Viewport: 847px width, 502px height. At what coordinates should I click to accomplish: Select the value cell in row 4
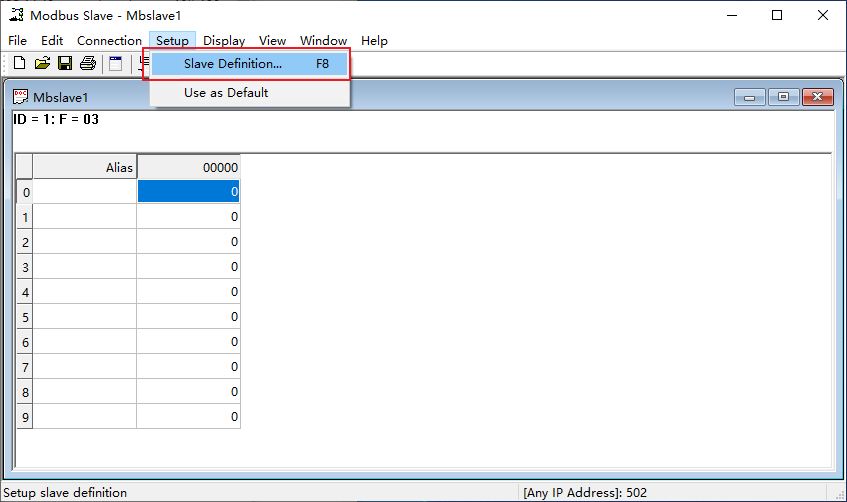[189, 292]
